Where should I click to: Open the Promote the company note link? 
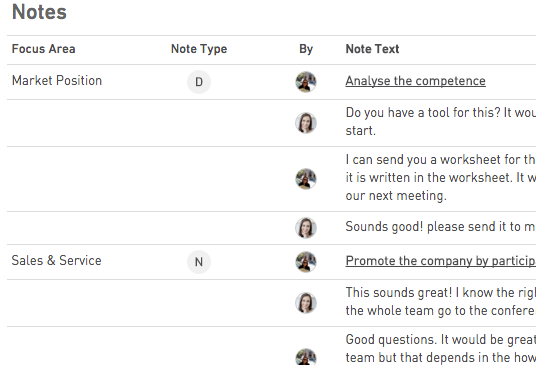[441, 261]
